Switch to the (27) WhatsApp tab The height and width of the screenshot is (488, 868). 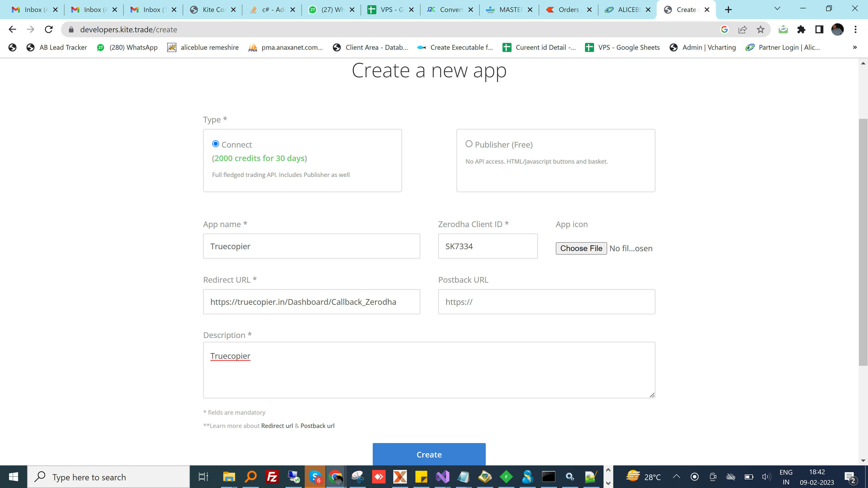click(328, 10)
